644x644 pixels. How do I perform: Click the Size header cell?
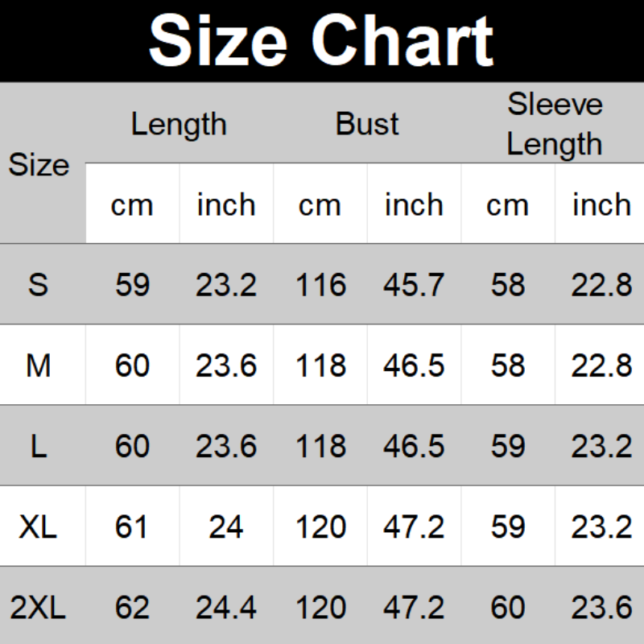coord(39,165)
